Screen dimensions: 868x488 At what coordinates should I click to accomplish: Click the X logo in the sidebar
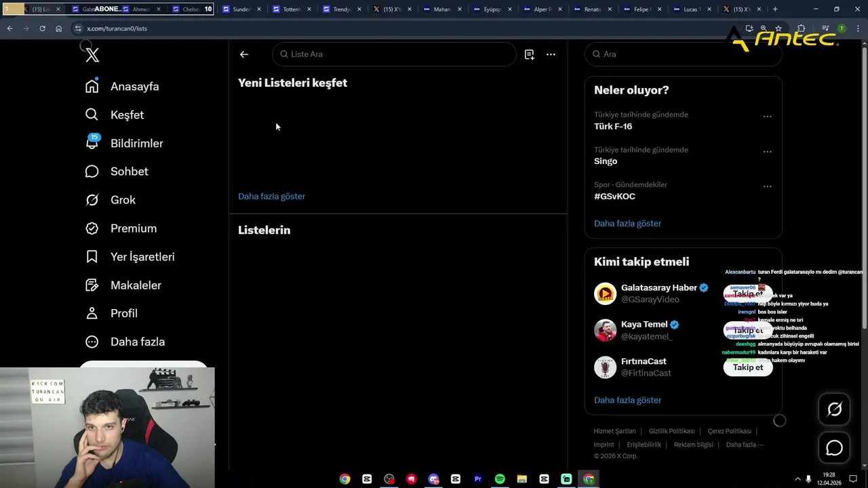[x=92, y=55]
